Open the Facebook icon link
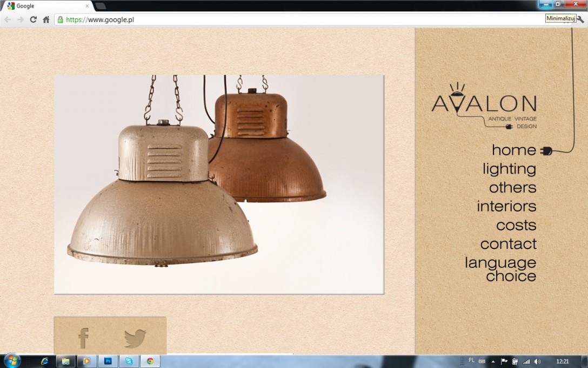The width and height of the screenshot is (588, 368). [83, 338]
